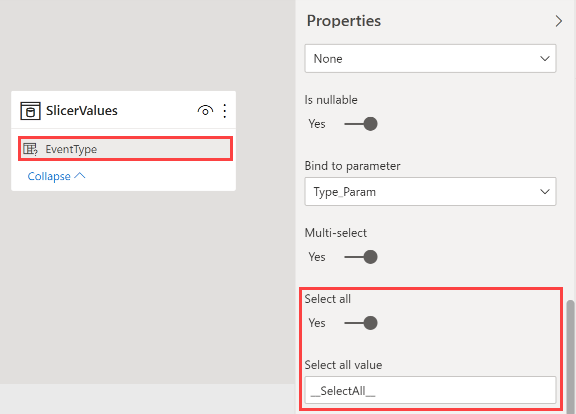
Task: Select the EventType field row
Action: click(x=125, y=149)
